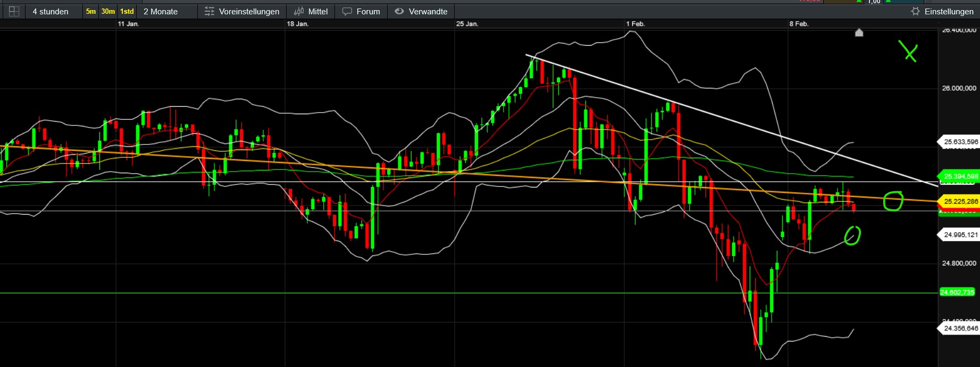Screen dimensions: 980x367
Task: Click the Forum button label
Action: (368, 11)
